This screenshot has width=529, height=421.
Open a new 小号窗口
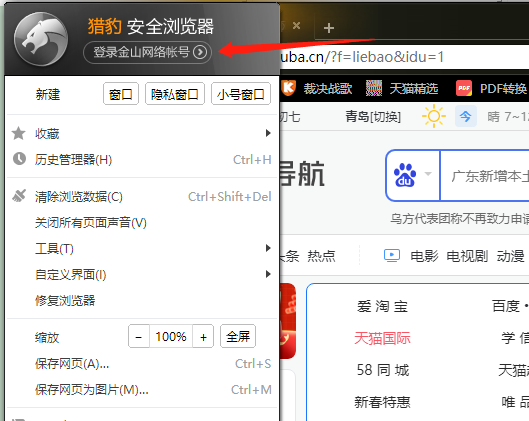click(241, 94)
